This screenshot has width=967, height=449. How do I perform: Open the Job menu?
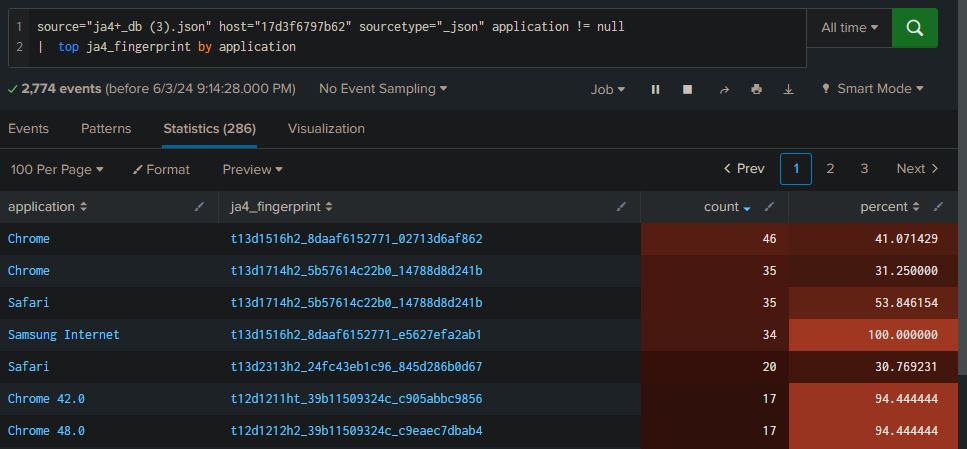point(608,89)
